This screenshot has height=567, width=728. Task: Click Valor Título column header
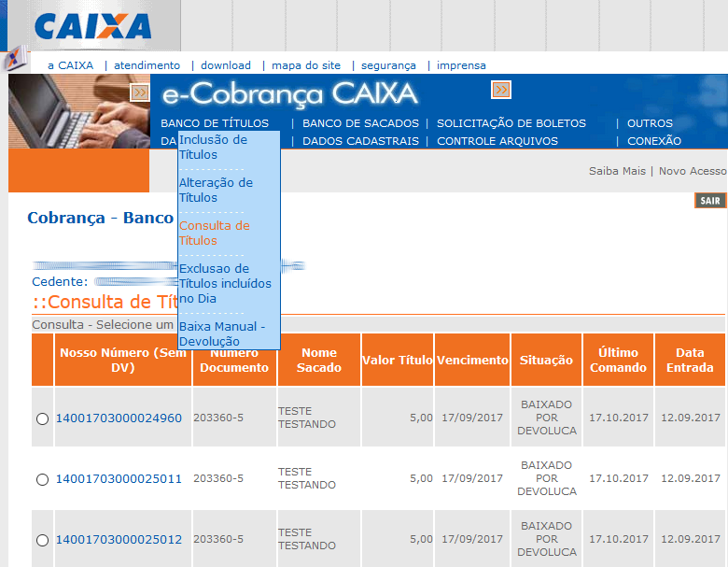click(398, 361)
